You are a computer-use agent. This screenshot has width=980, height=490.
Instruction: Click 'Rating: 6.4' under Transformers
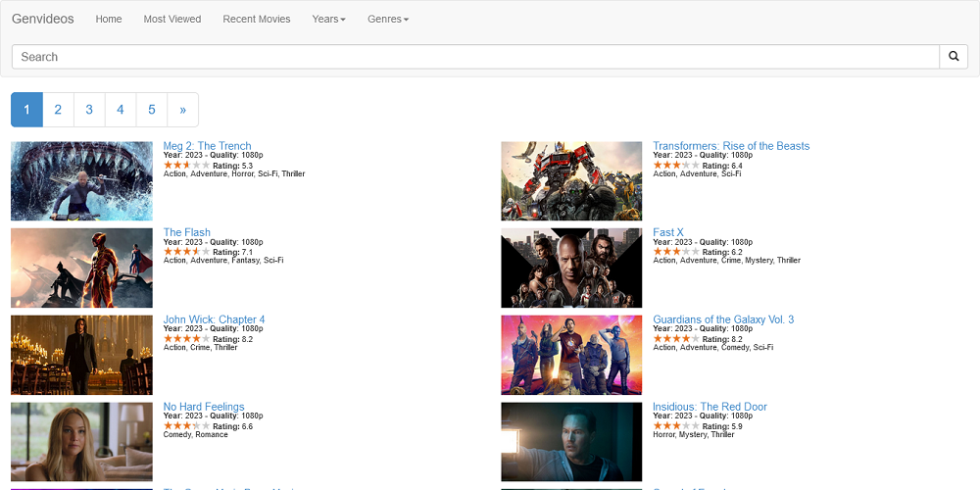click(722, 166)
